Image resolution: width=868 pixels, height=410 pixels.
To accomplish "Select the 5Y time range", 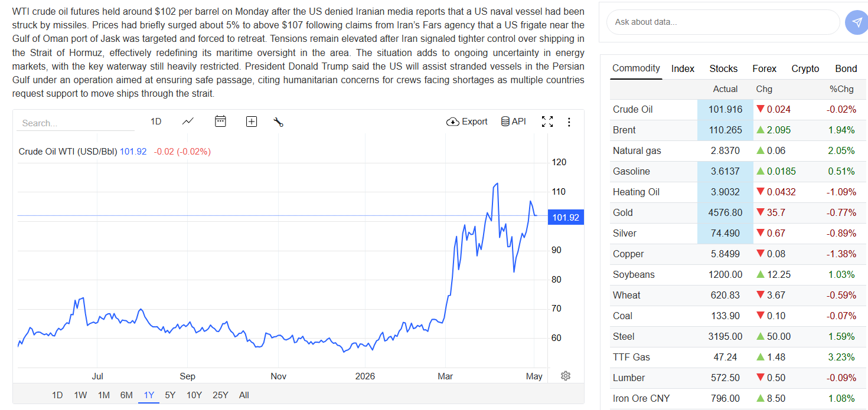I will pyautogui.click(x=170, y=395).
